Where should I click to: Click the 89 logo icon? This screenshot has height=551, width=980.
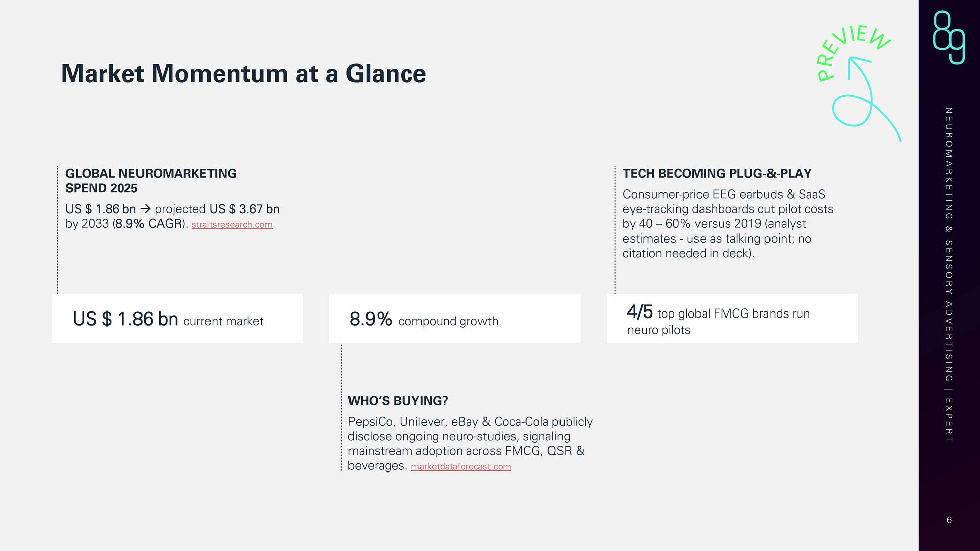(x=949, y=38)
